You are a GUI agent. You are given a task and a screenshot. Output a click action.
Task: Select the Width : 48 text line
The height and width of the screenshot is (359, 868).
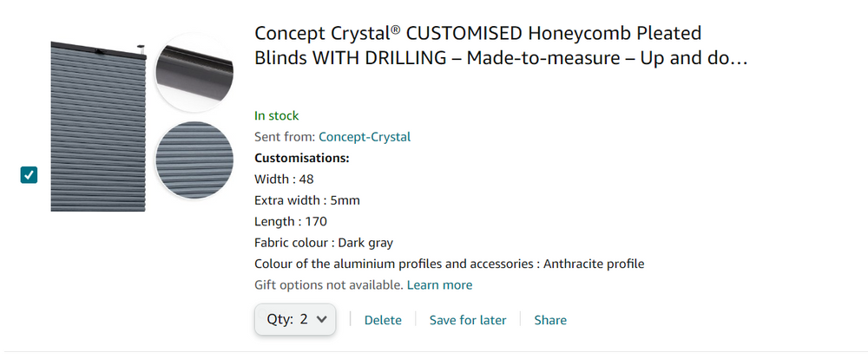[x=284, y=179]
